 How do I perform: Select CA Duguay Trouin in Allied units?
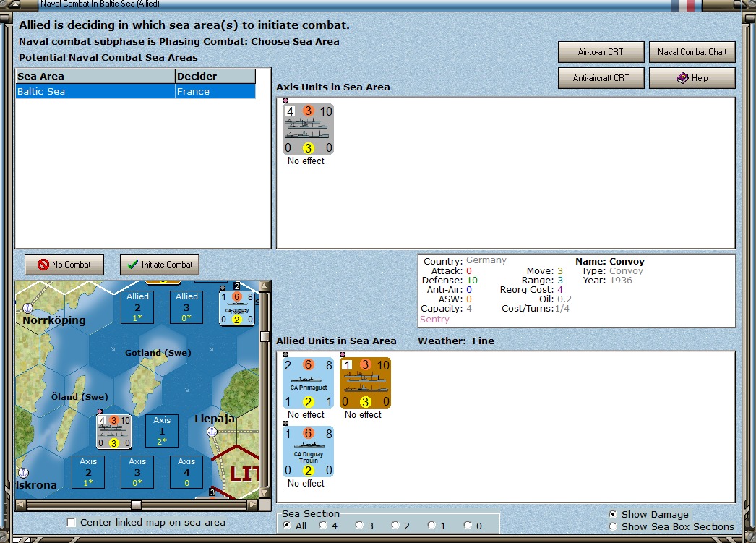[308, 451]
